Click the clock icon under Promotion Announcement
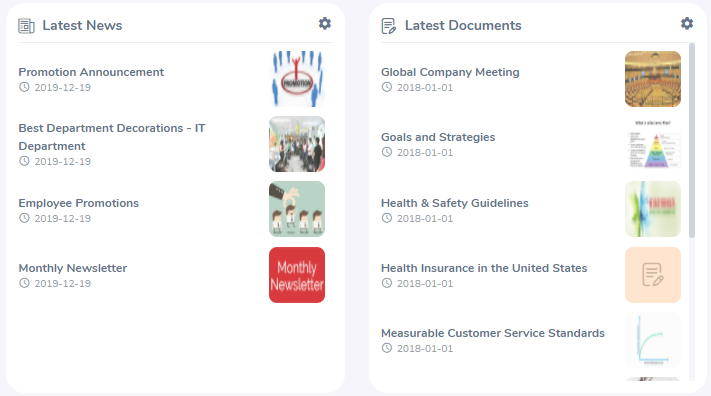Image resolution: width=711 pixels, height=396 pixels. click(x=24, y=87)
